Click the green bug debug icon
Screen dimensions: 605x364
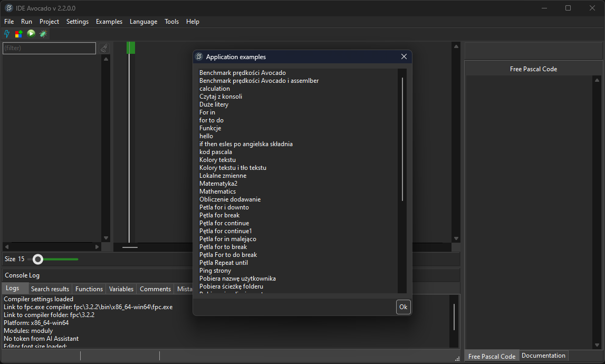coord(43,34)
